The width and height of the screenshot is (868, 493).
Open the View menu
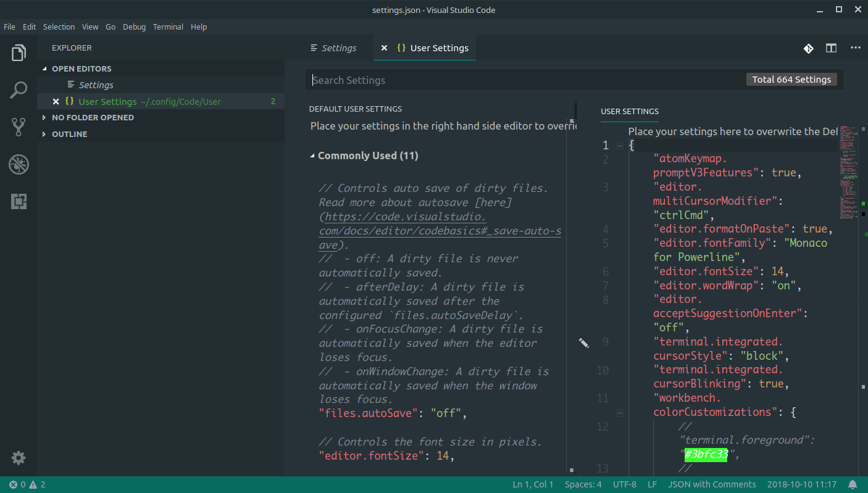pos(90,27)
